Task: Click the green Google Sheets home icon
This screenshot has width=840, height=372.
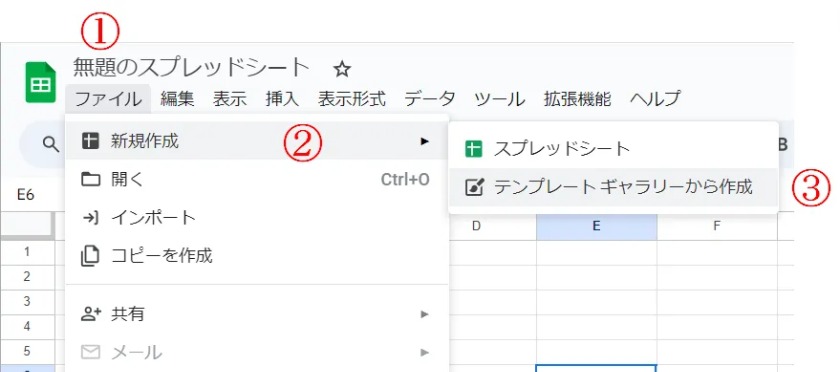Action: [41, 83]
